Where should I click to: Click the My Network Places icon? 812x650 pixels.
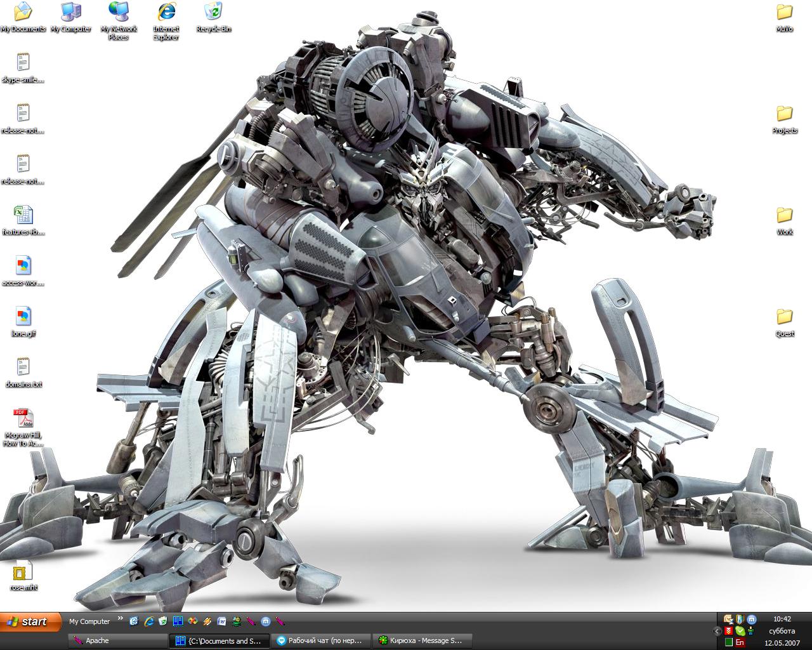(118, 12)
